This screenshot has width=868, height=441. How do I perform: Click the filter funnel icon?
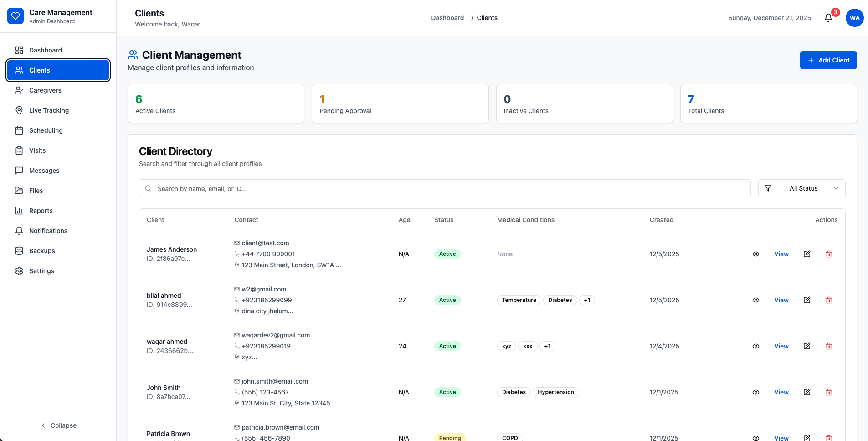pos(768,188)
